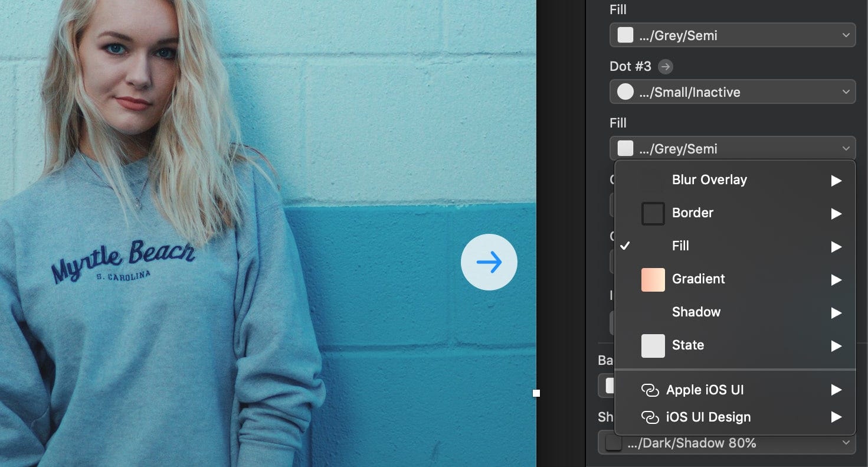This screenshot has width=868, height=467.
Task: Click the Dot #3 label
Action: click(x=630, y=66)
